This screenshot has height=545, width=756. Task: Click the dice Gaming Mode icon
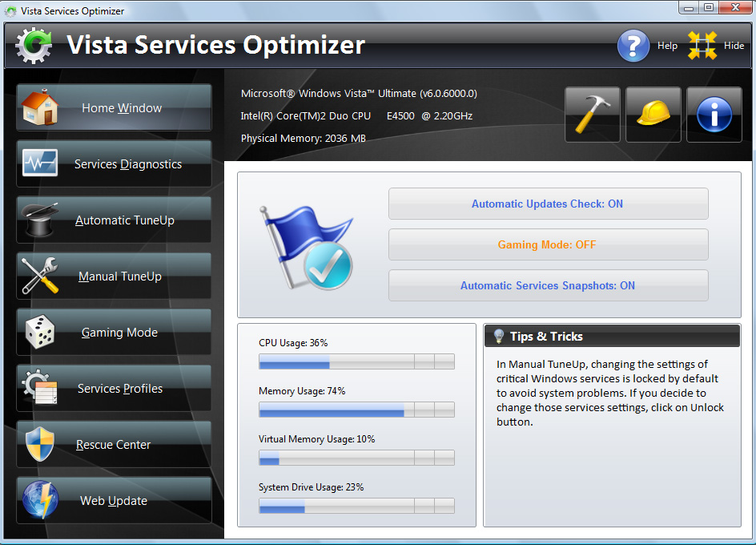[40, 332]
